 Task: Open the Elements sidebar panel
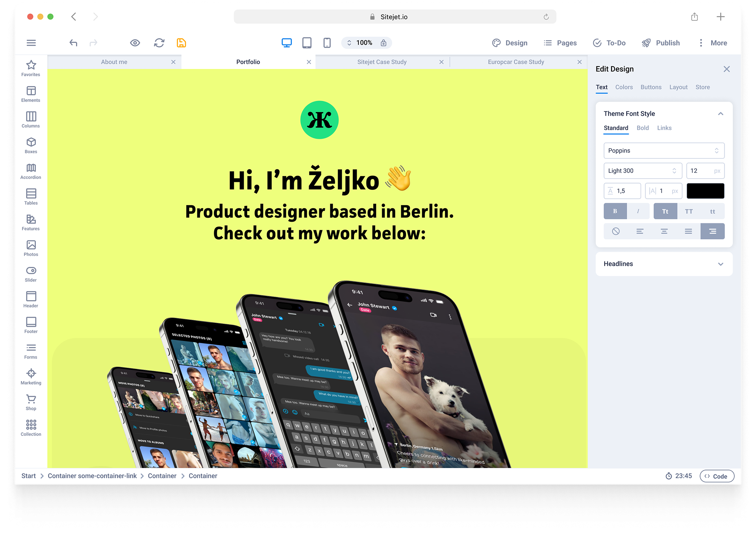(31, 94)
